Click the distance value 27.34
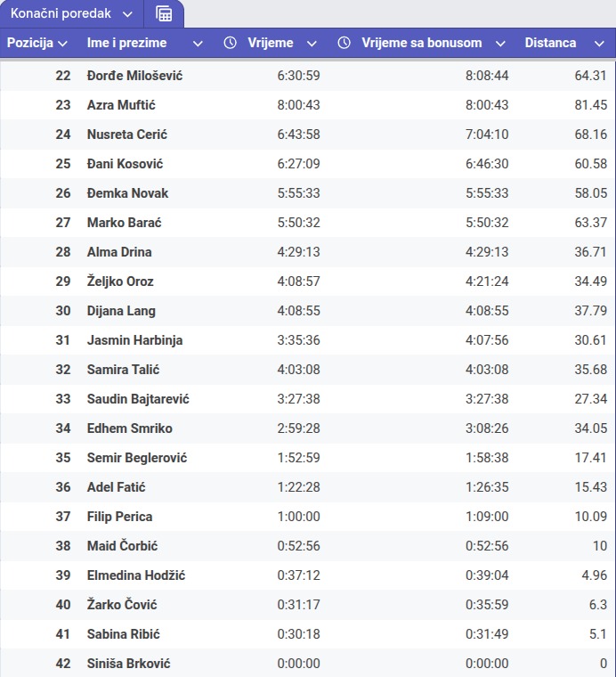The width and height of the screenshot is (616, 677). point(590,398)
